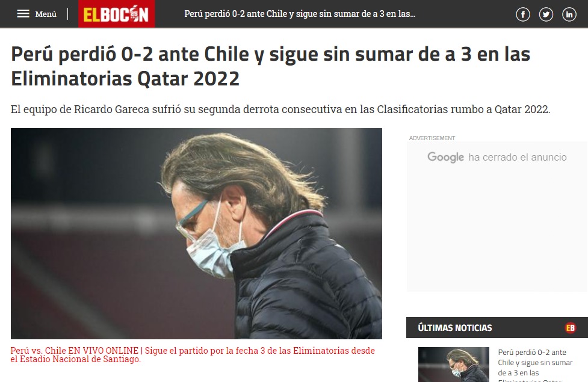The image size is (588, 382).
Task: Go to El Bocón homepage via logo
Action: (x=116, y=14)
